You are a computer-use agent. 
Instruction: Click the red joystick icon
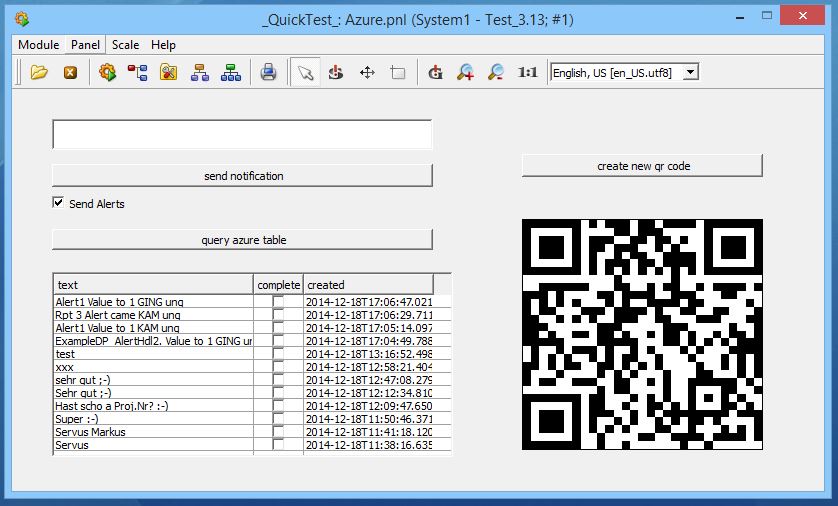tap(336, 72)
